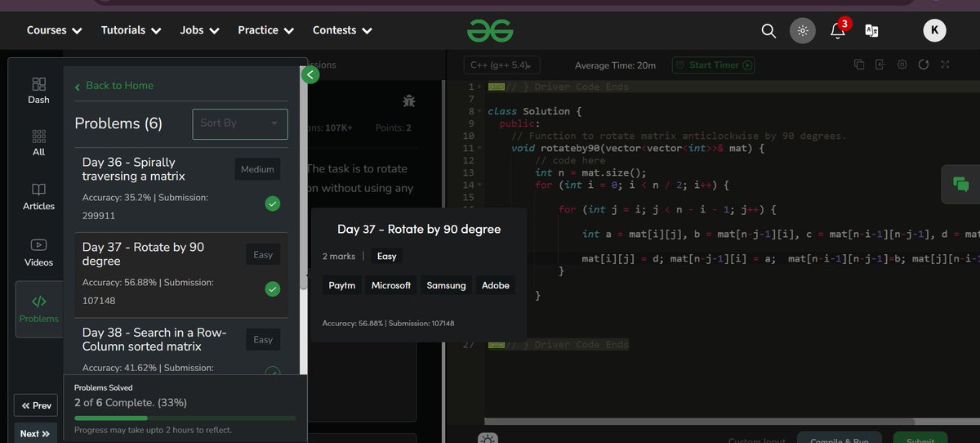Open the All sidebar section
This screenshot has height=443, width=980.
tap(38, 142)
